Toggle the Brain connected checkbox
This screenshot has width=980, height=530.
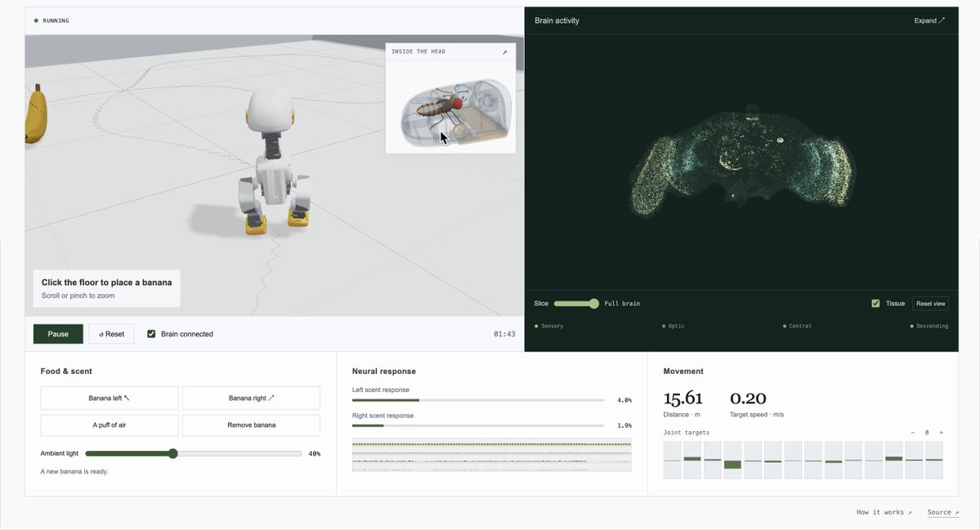151,334
